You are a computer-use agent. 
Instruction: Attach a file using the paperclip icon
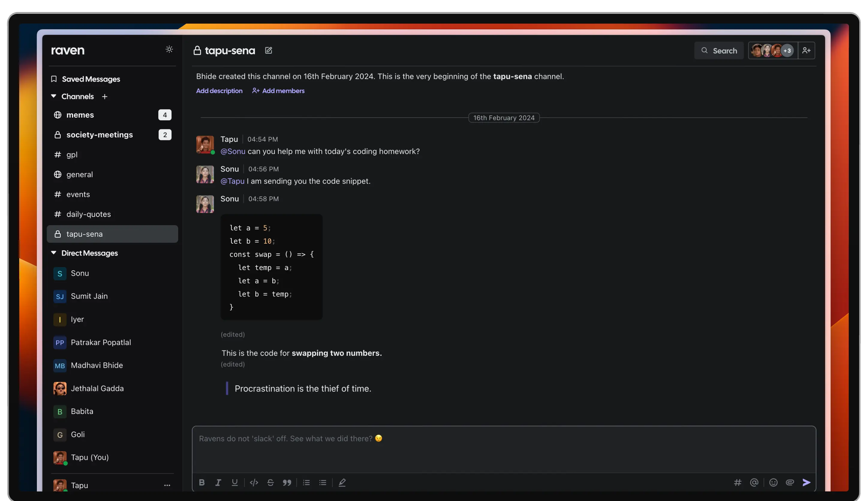click(x=790, y=482)
